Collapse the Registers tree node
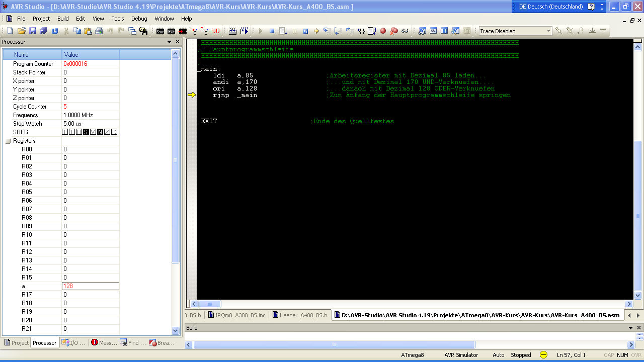The height and width of the screenshot is (362, 644). (x=8, y=141)
